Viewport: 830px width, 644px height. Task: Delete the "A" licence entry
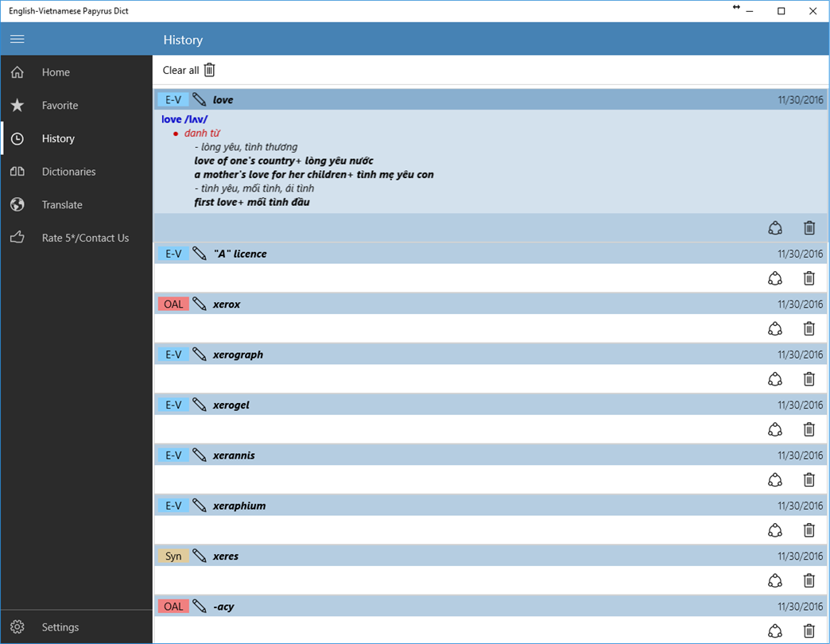pyautogui.click(x=809, y=278)
